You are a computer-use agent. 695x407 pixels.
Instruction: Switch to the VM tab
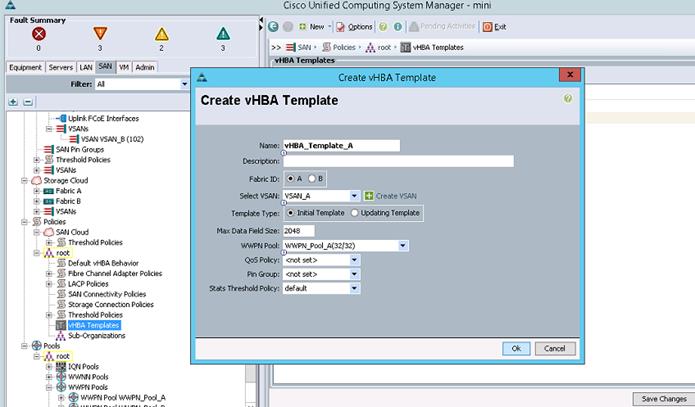(x=124, y=67)
